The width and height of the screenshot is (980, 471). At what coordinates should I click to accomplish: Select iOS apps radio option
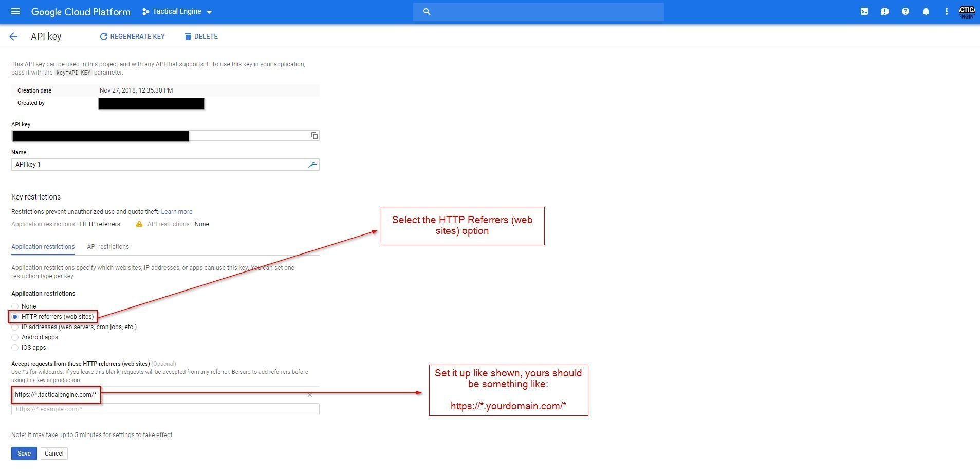click(x=15, y=348)
